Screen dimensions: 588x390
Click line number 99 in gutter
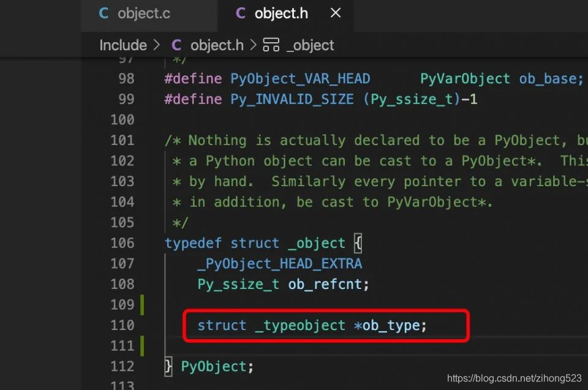click(x=126, y=99)
